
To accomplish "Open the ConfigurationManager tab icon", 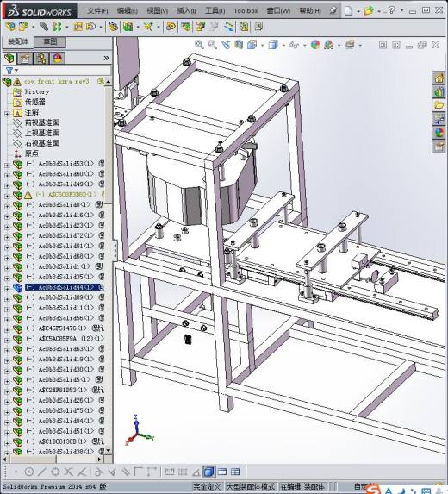I will pos(41,59).
